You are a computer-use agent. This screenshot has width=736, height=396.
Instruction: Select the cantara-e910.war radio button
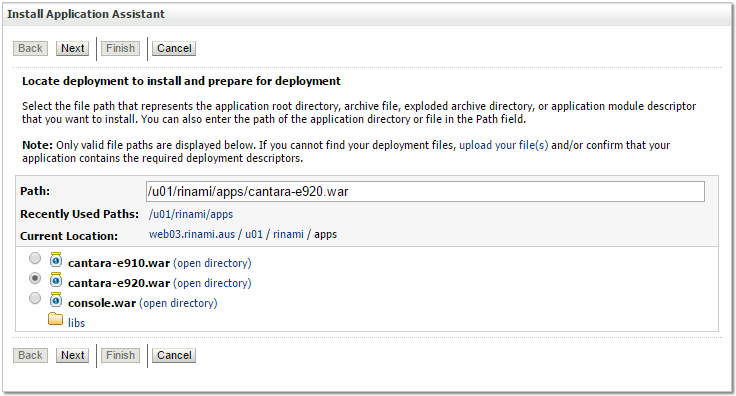click(x=35, y=258)
